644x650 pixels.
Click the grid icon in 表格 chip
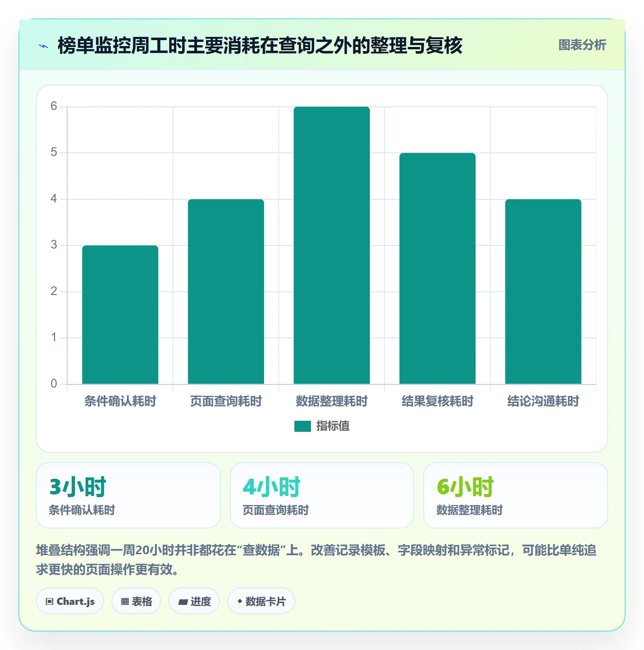click(x=125, y=602)
